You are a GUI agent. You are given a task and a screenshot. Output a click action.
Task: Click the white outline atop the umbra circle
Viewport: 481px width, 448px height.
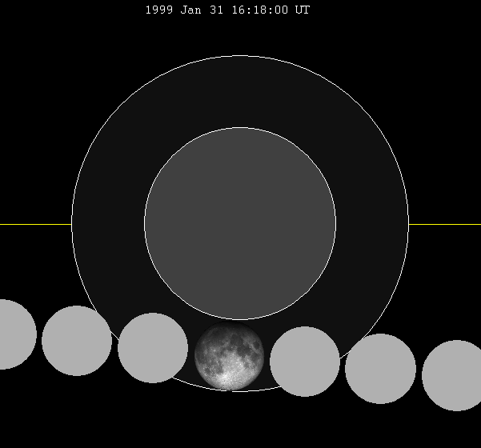(240, 128)
